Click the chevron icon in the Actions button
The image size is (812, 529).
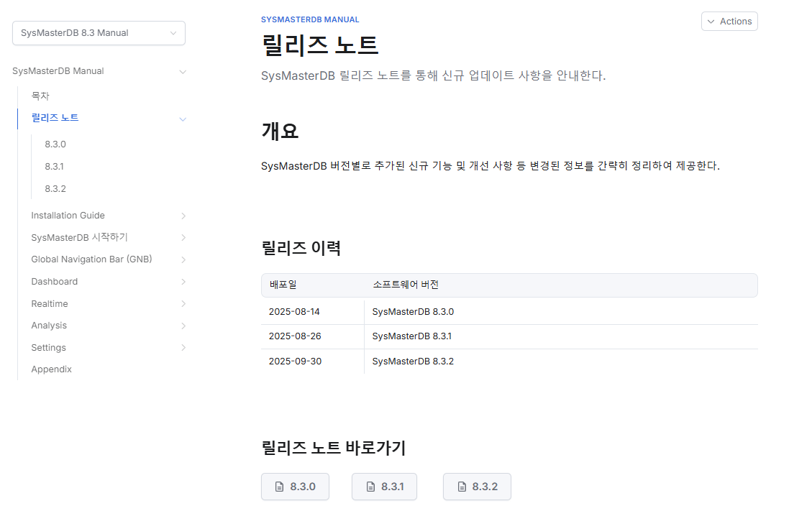(711, 22)
